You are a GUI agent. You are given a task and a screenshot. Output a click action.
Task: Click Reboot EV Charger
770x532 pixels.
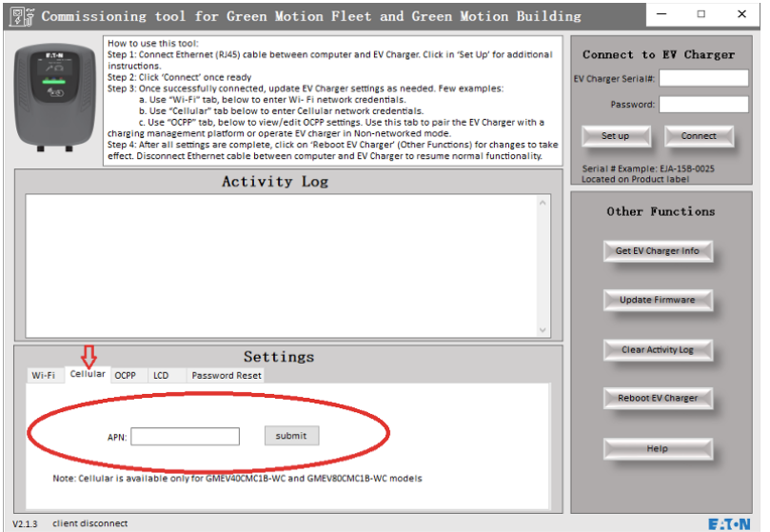coord(658,398)
